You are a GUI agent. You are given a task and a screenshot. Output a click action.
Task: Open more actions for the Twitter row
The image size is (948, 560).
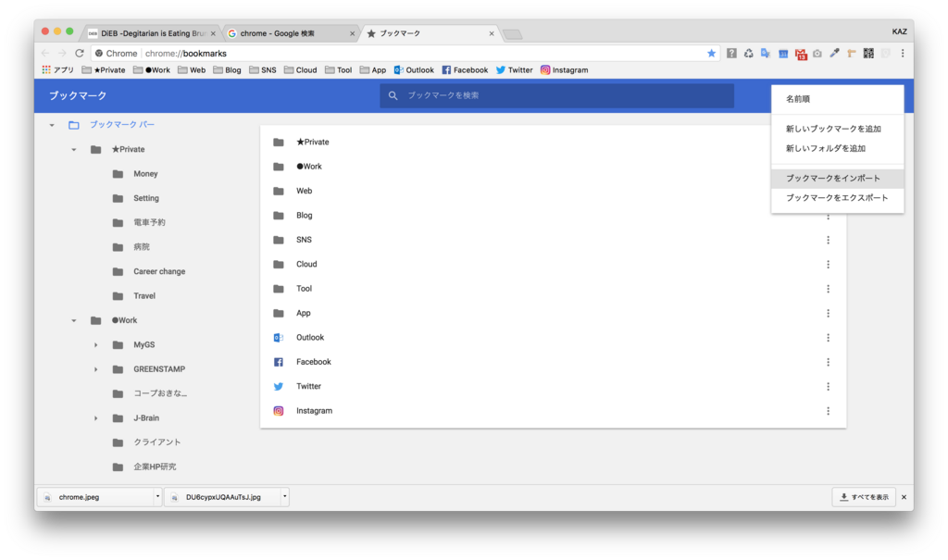click(829, 386)
